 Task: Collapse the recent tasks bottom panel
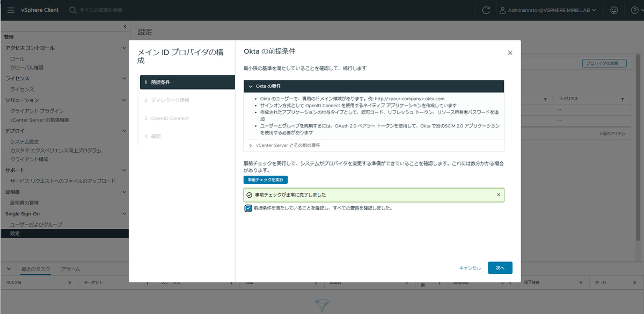pyautogui.click(x=9, y=268)
